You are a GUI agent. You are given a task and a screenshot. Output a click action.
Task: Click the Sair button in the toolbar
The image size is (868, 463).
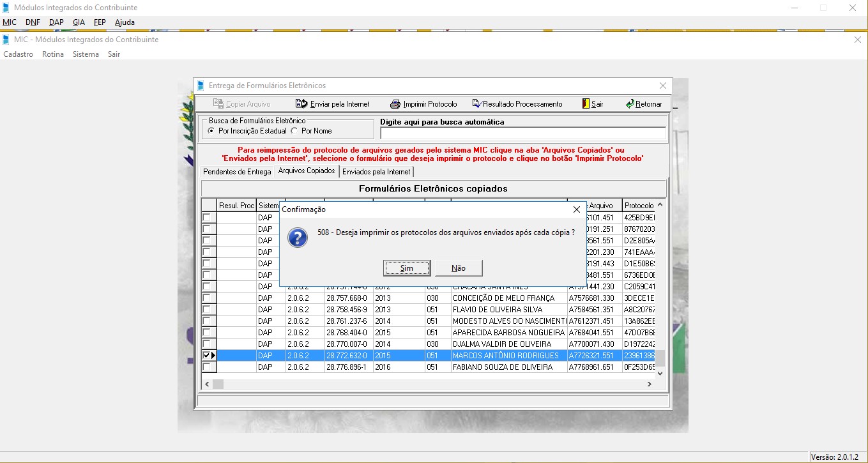pyautogui.click(x=593, y=104)
